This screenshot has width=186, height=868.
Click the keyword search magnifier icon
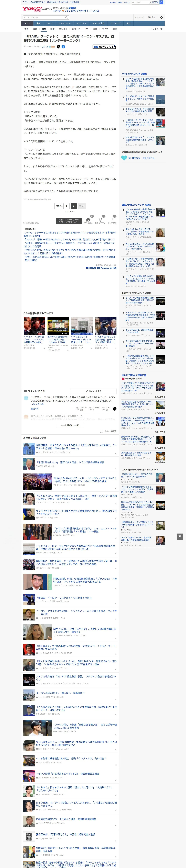point(66,18)
